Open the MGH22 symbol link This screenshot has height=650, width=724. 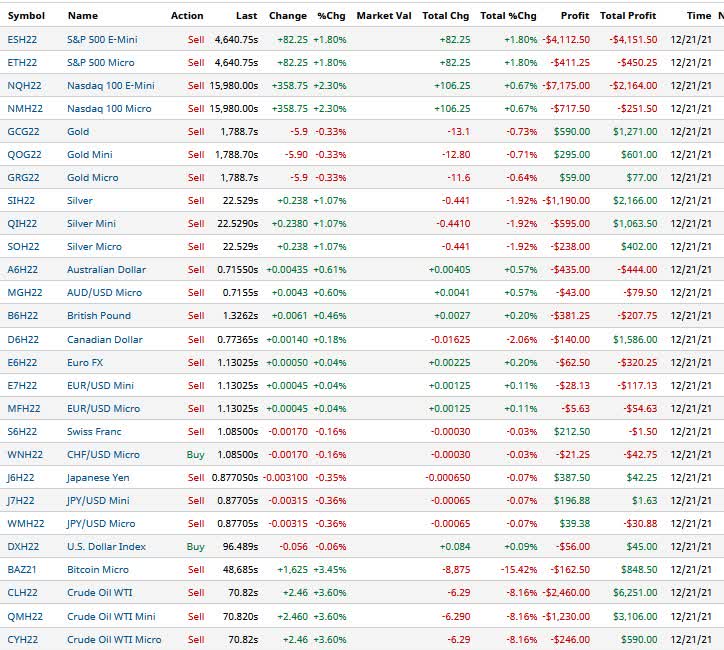[25, 293]
